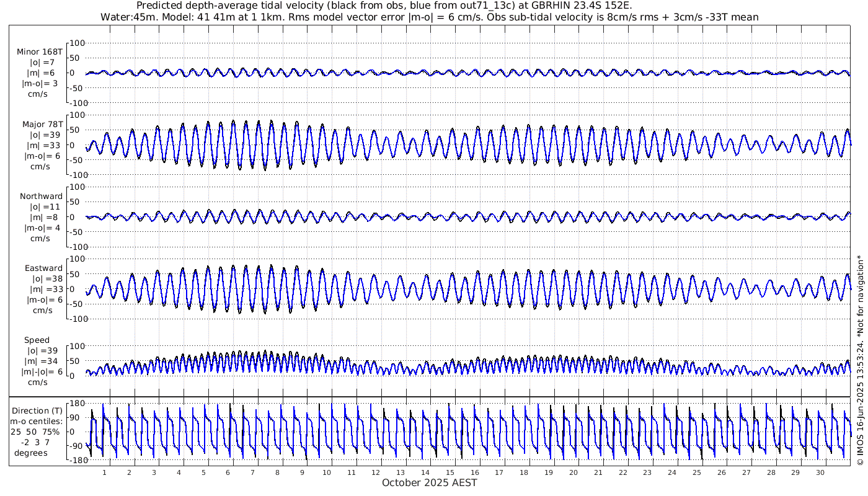Select day 15 on the date axis
Image resolution: width=868 pixels, height=496 pixels.
point(450,472)
